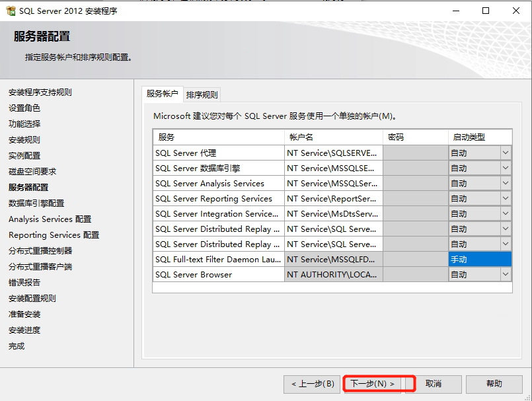Select Analysis Services 配置 step in sidebar
Screen dimensions: 532x401
pyautogui.click(x=50, y=219)
